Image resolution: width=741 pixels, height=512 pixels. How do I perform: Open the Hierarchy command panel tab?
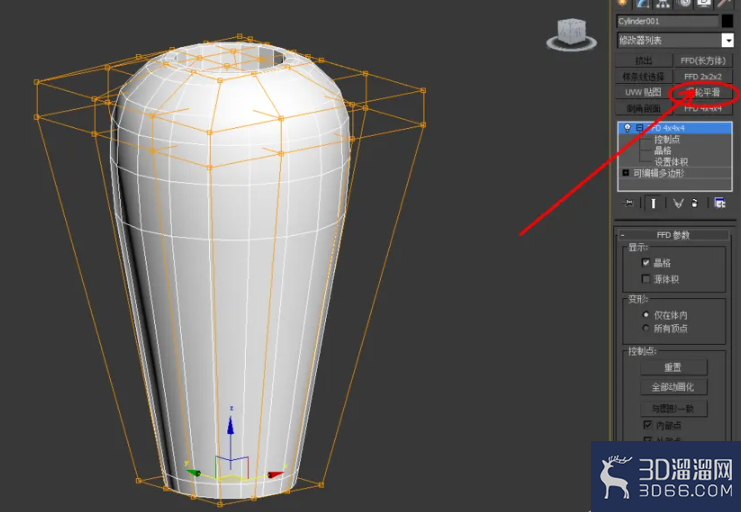click(663, 3)
